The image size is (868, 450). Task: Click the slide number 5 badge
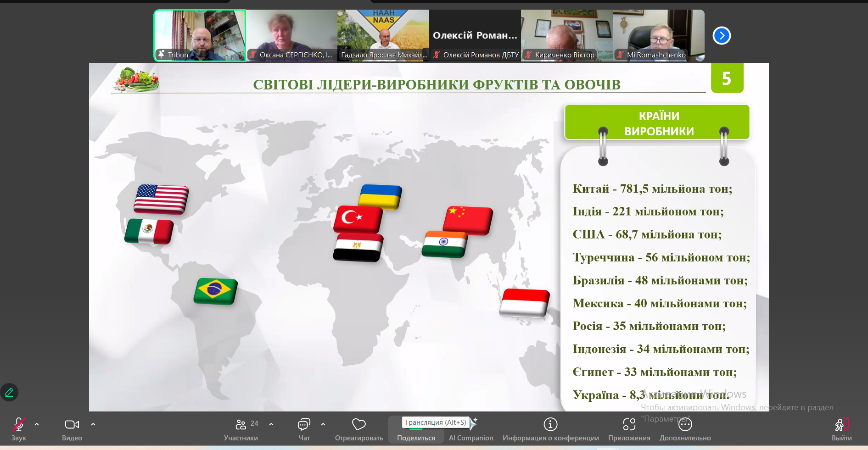727,78
